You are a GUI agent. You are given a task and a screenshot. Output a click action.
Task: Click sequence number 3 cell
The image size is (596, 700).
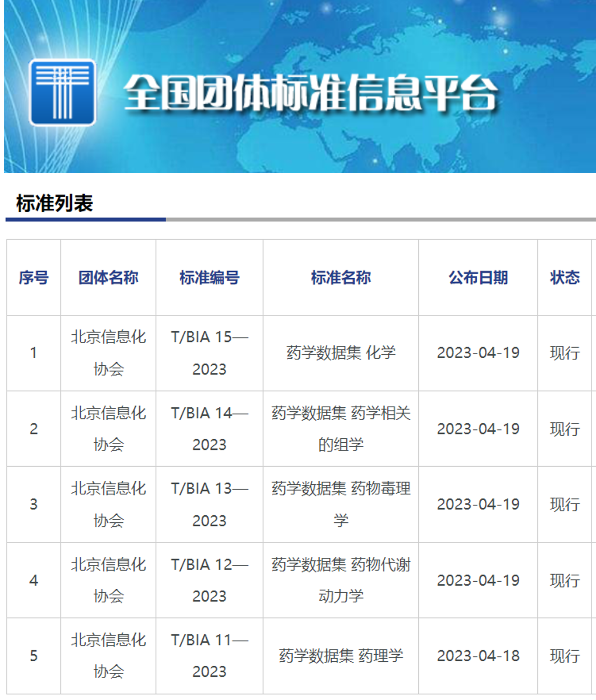(34, 504)
